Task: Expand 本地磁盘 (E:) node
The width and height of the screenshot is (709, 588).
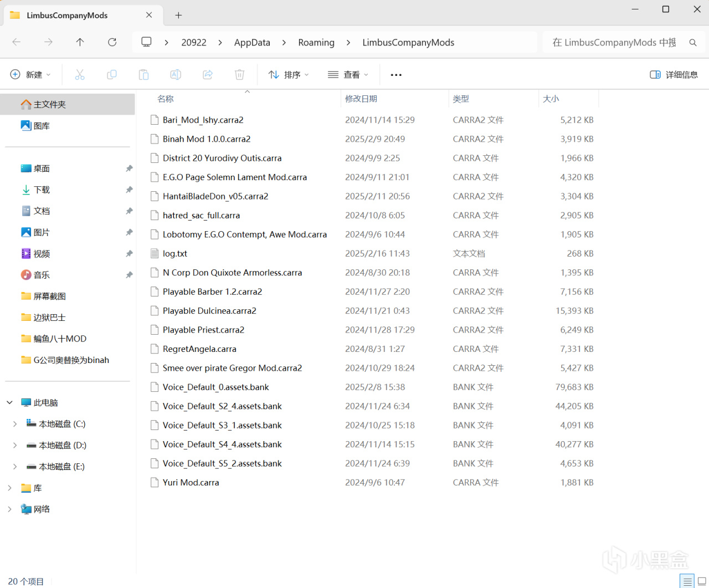Action: pos(15,467)
